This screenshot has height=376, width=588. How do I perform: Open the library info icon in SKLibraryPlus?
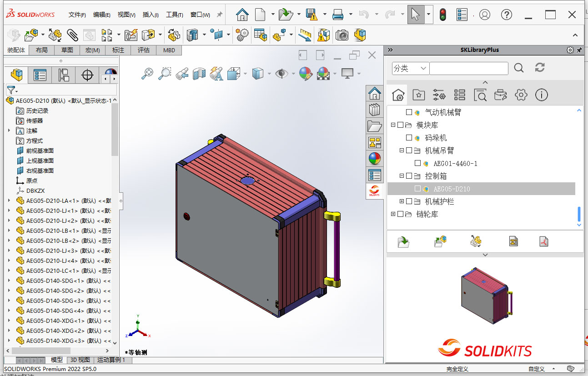click(541, 95)
